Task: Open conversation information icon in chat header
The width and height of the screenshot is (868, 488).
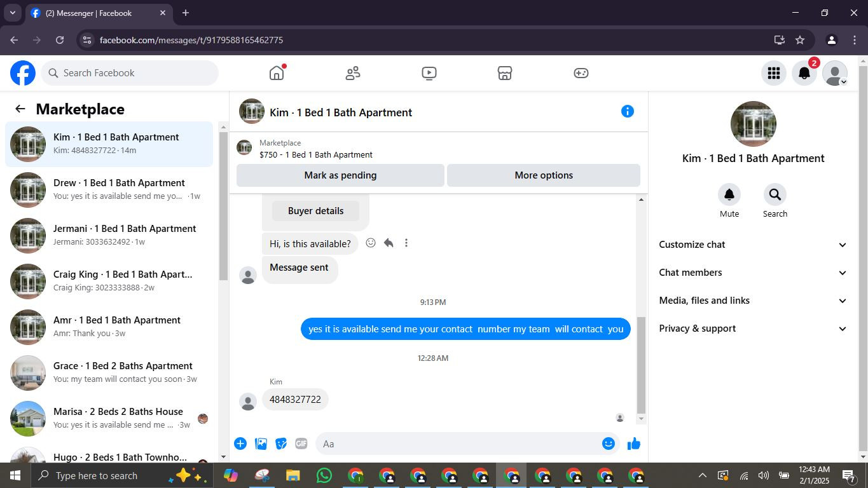Action: (x=628, y=112)
